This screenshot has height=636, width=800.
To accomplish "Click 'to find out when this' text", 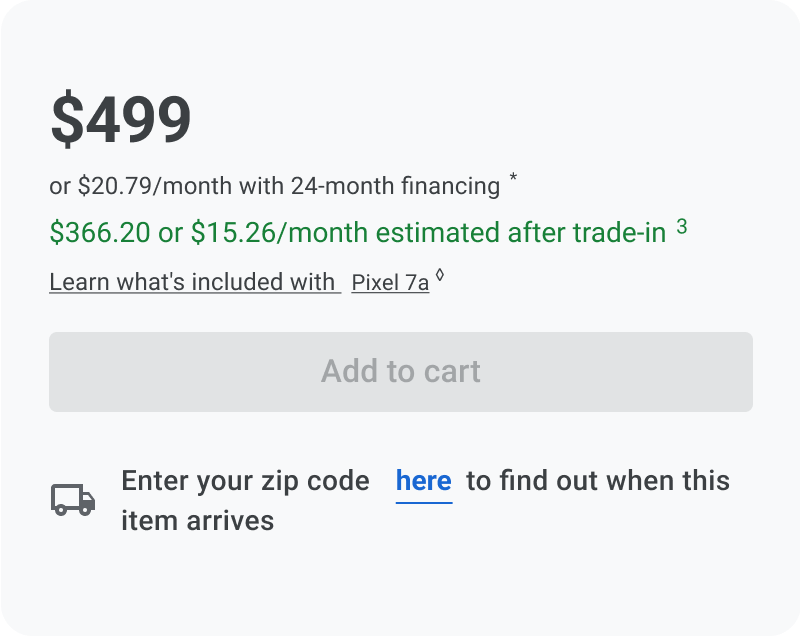I will pyautogui.click(x=598, y=481).
